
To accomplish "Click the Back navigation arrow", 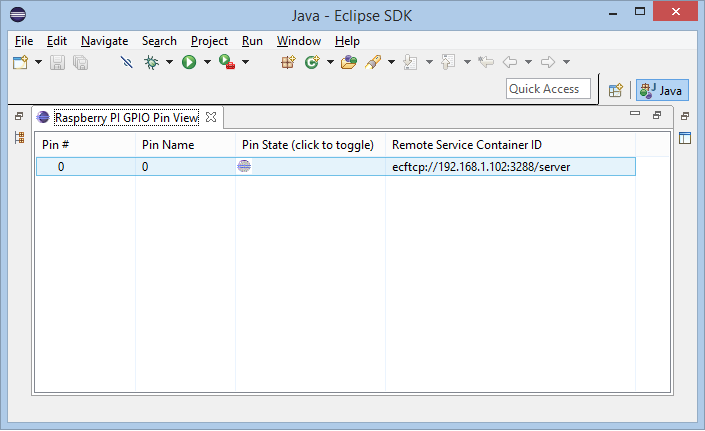I will click(510, 62).
